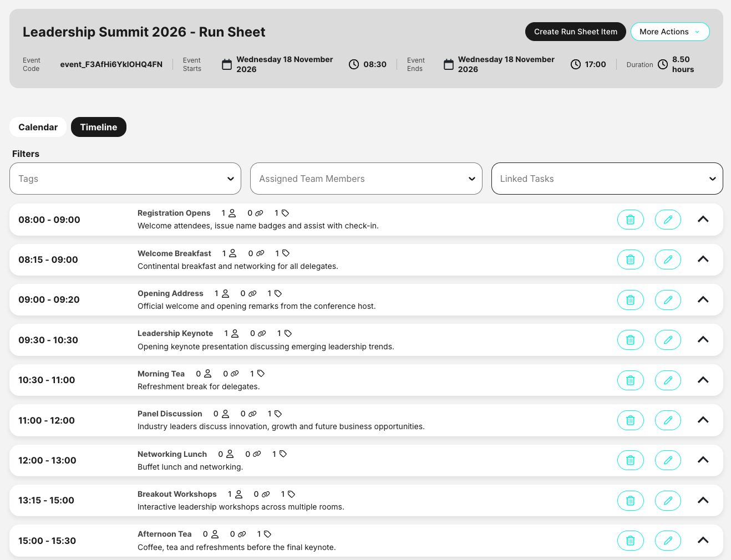
Task: Click the Leadership Keynote tag icon
Action: coord(288,333)
